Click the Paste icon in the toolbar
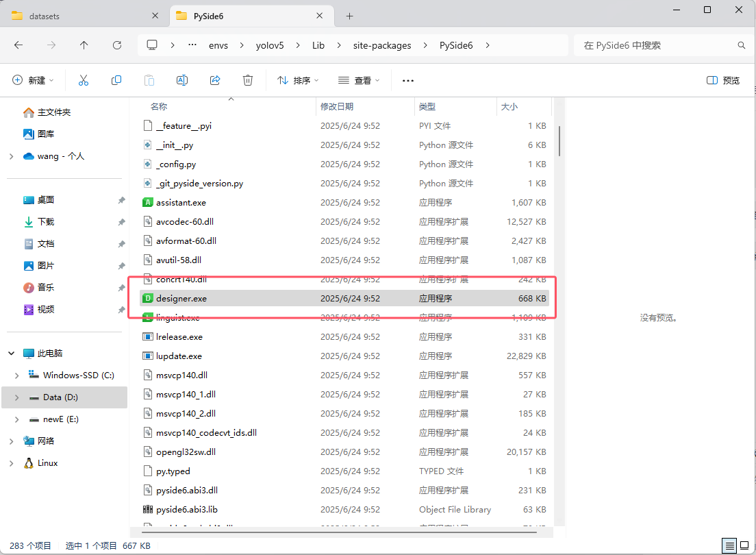 coord(149,80)
